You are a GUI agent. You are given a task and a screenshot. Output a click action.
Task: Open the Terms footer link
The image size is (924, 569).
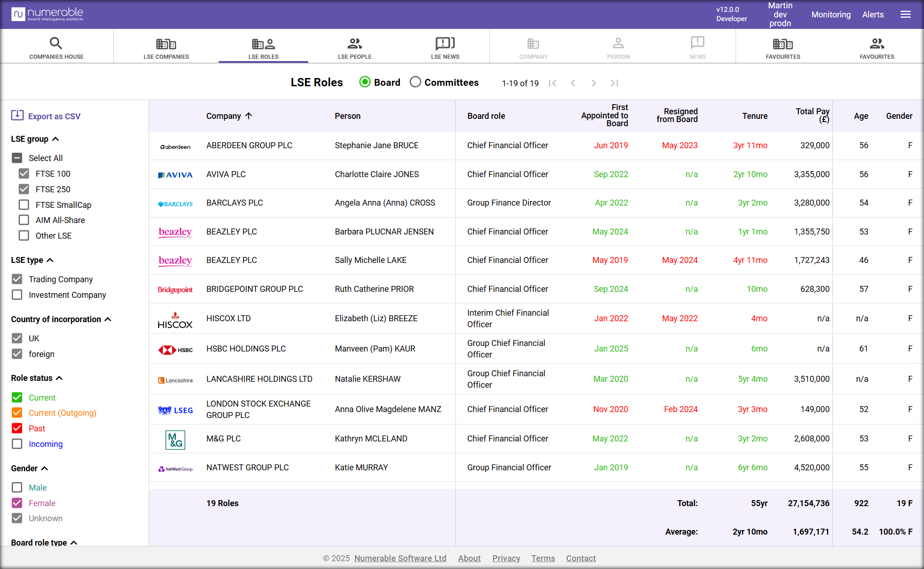(x=543, y=558)
